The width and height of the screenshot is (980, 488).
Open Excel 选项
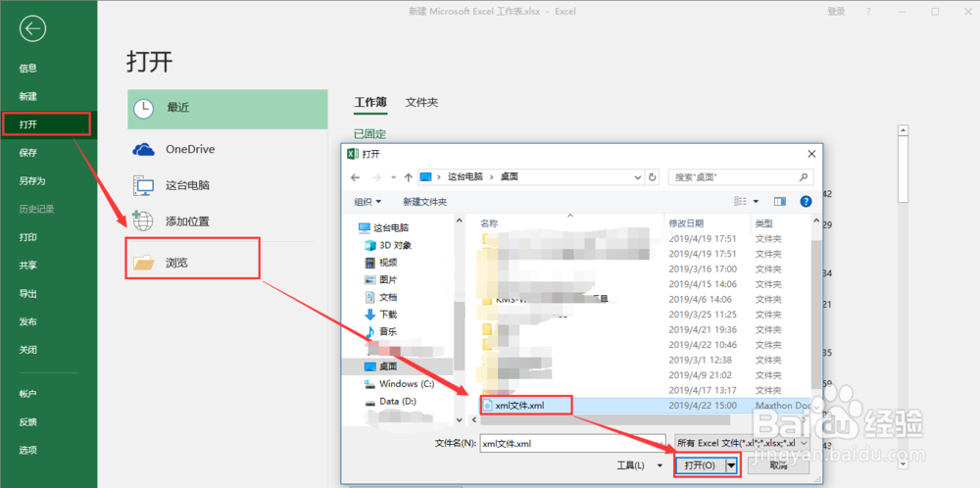28,450
